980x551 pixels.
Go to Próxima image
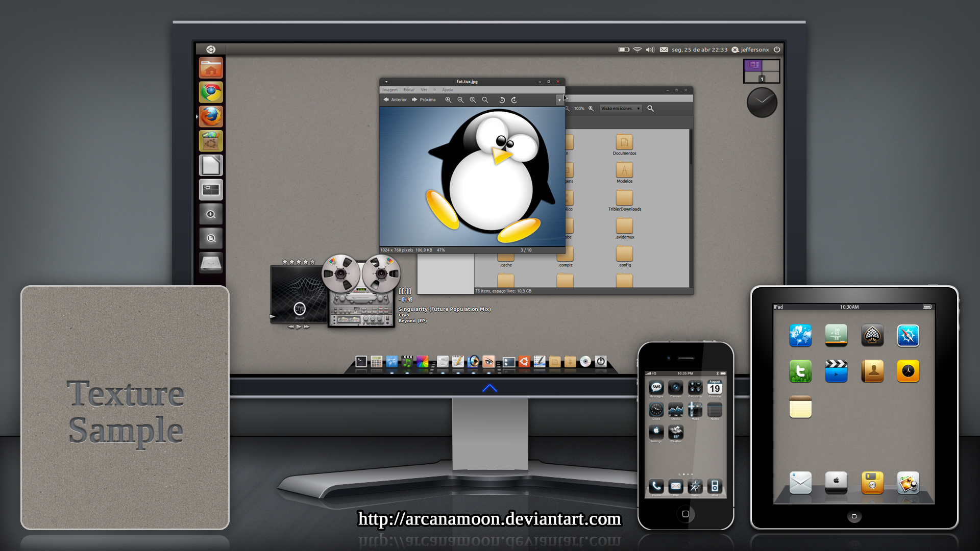click(424, 100)
